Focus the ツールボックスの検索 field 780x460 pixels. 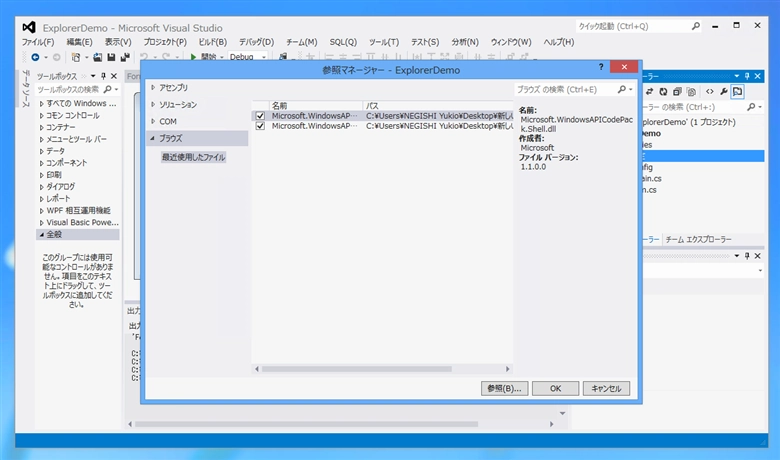pyautogui.click(x=69, y=90)
